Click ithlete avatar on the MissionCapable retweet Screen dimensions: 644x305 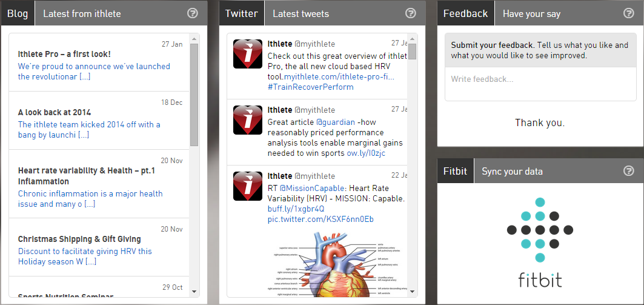click(x=248, y=186)
